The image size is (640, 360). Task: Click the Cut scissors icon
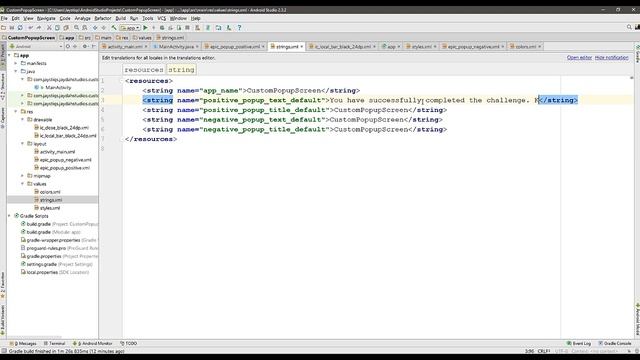49,28
